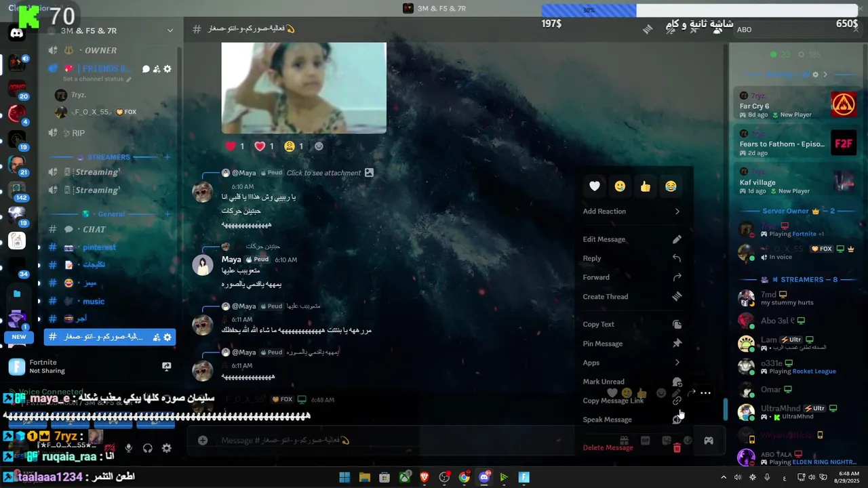
Task: Open FRIENDS ROOM channel settings gear
Action: [x=167, y=69]
